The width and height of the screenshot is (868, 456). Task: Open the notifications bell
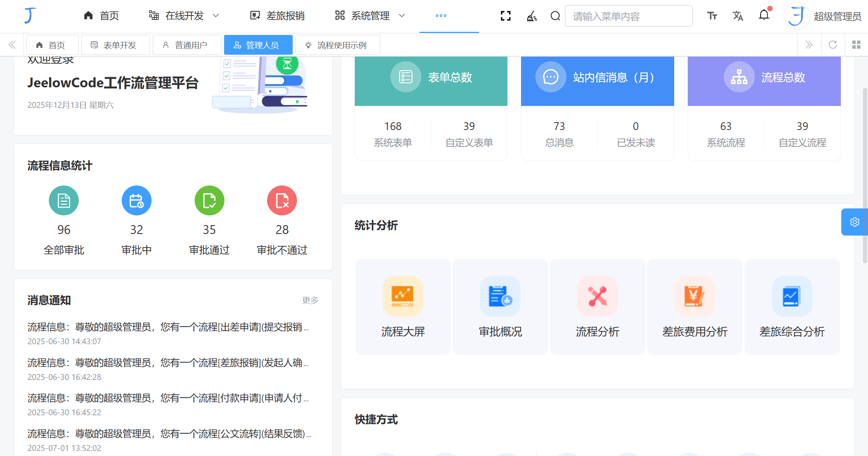click(764, 15)
